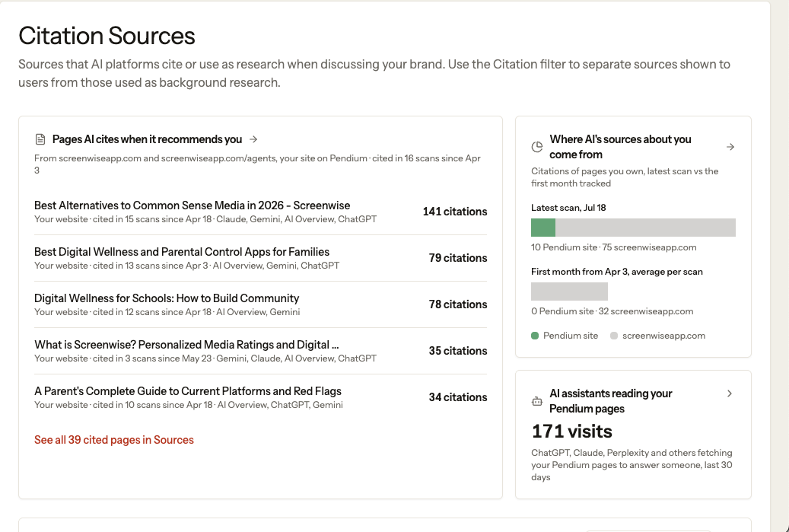
Task: Click Citations of pages you own description
Action: (x=625, y=177)
